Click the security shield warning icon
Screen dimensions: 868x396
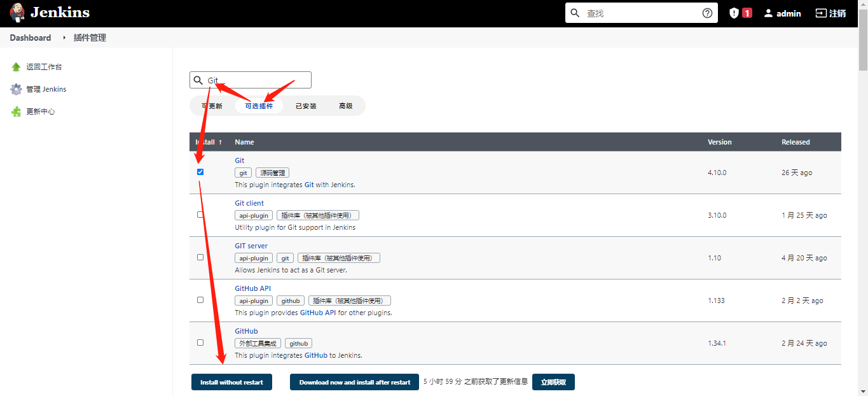pyautogui.click(x=734, y=13)
